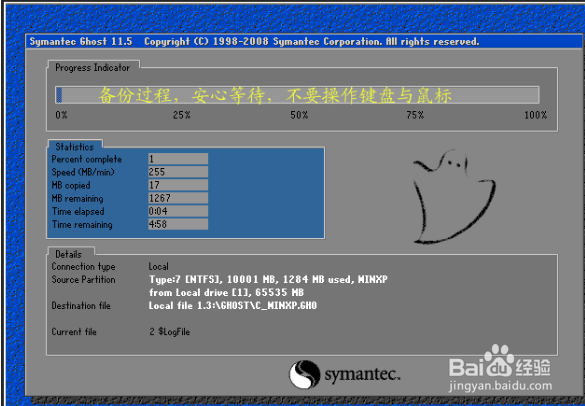Click the Ghost mascot drawing
Screen dimensions: 585x406
point(454,197)
